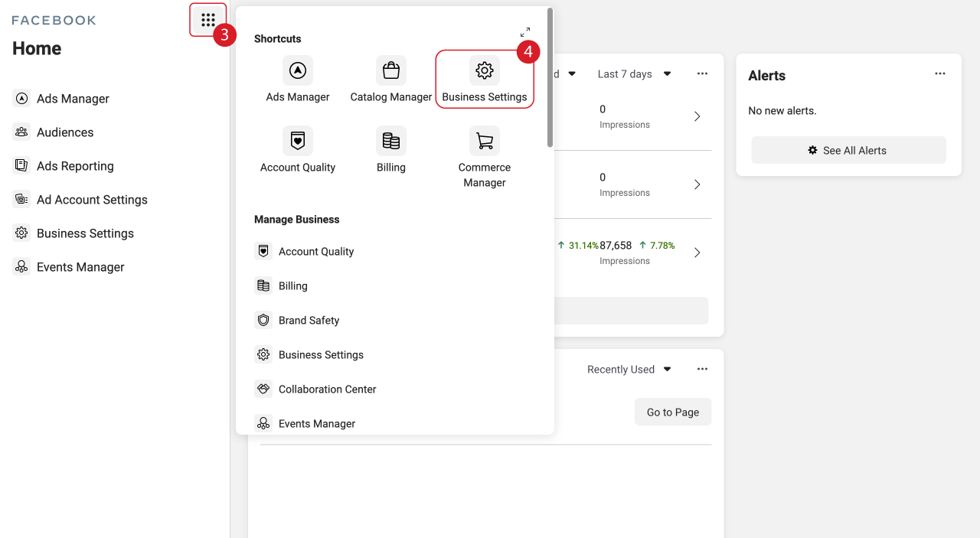Open Catalog Manager shortcut icon
980x538 pixels.
point(391,71)
